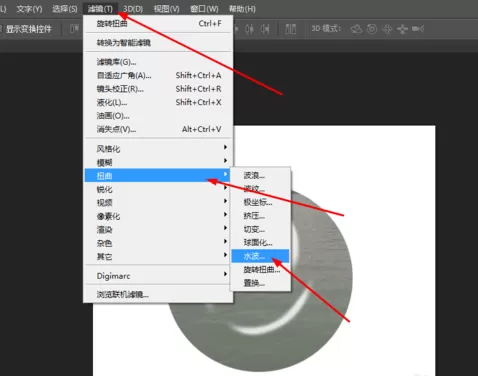Click distribute horizontal centers icon
The image size is (478, 376).
tap(250, 29)
